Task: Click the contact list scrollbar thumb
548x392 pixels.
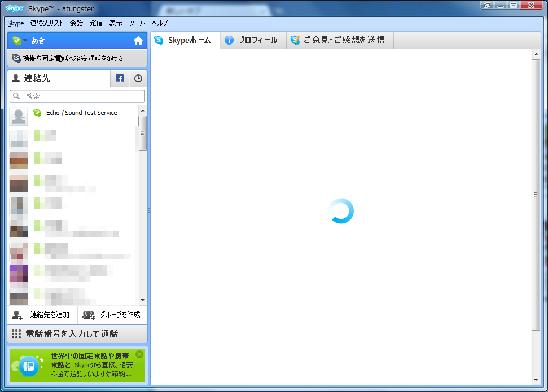Action: (x=143, y=133)
